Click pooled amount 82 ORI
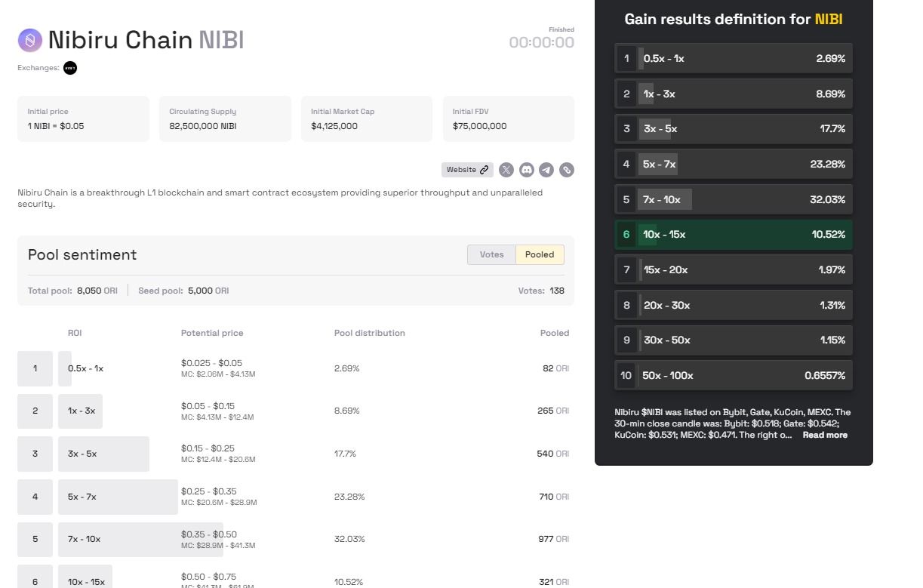923x588 pixels. 555,368
